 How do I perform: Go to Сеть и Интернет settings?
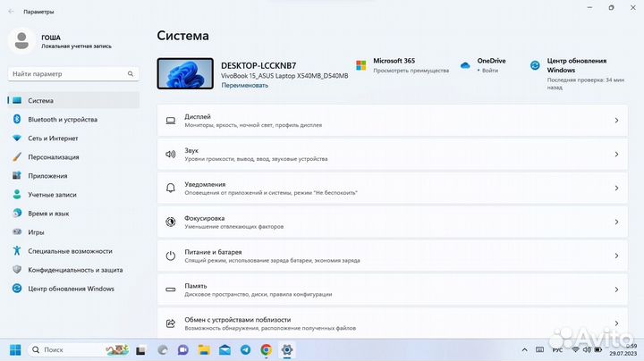73,139
